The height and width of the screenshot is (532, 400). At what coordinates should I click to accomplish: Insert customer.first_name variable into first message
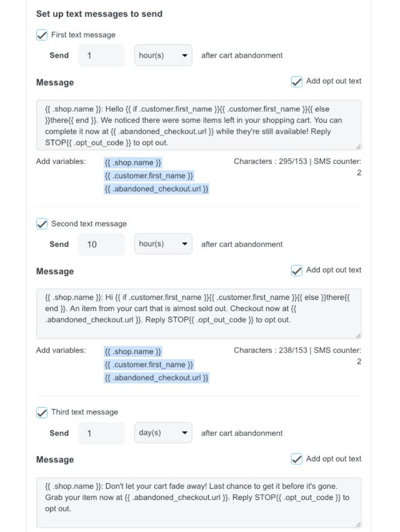tap(148, 176)
